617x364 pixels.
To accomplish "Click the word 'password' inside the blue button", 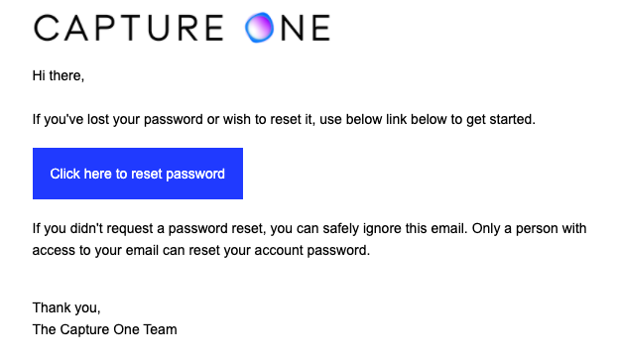I will [195, 175].
